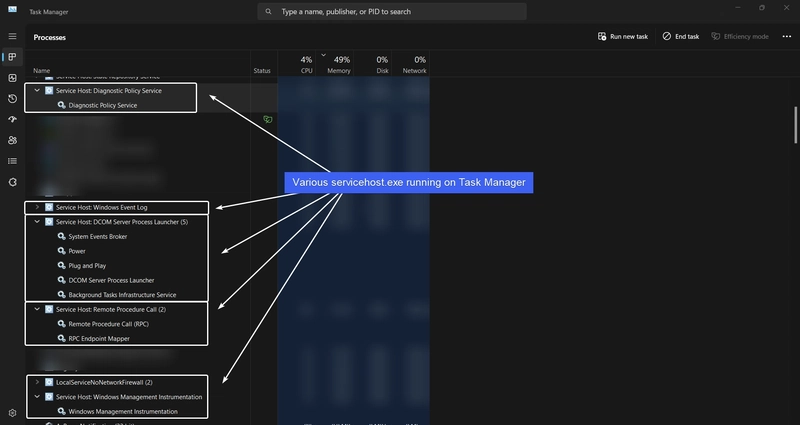Open the Performance page in sidebar
The height and width of the screenshot is (425, 800).
12,78
